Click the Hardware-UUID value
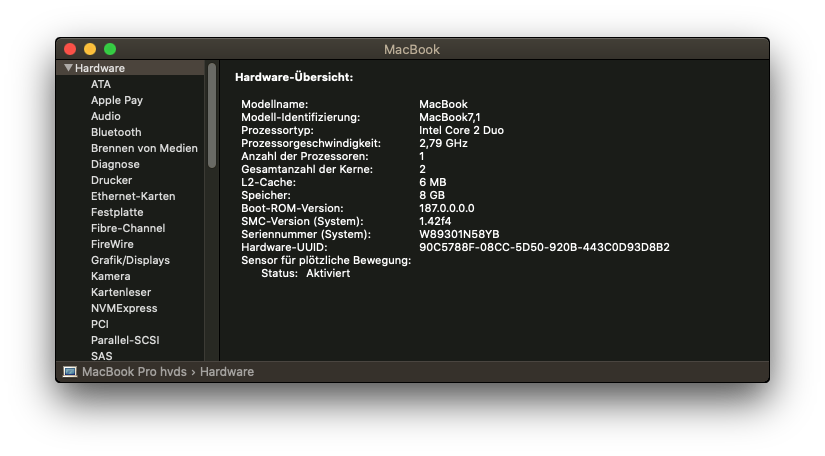 pos(545,247)
